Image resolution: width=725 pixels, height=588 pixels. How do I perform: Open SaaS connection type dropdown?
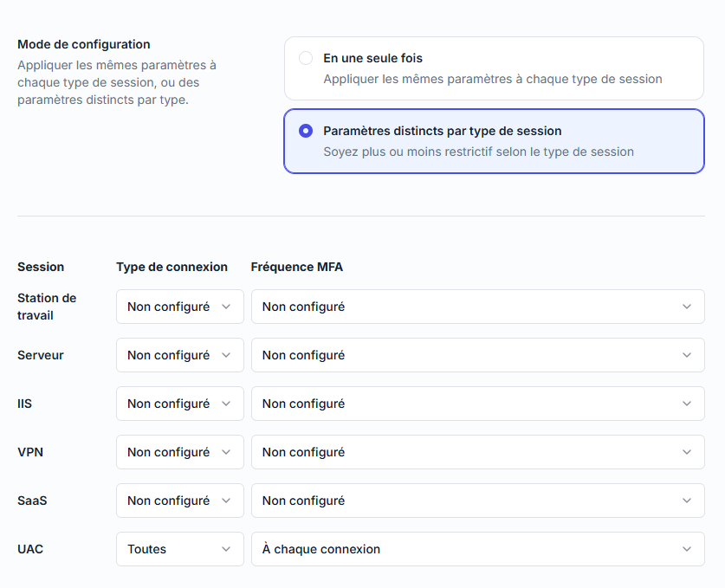179,501
